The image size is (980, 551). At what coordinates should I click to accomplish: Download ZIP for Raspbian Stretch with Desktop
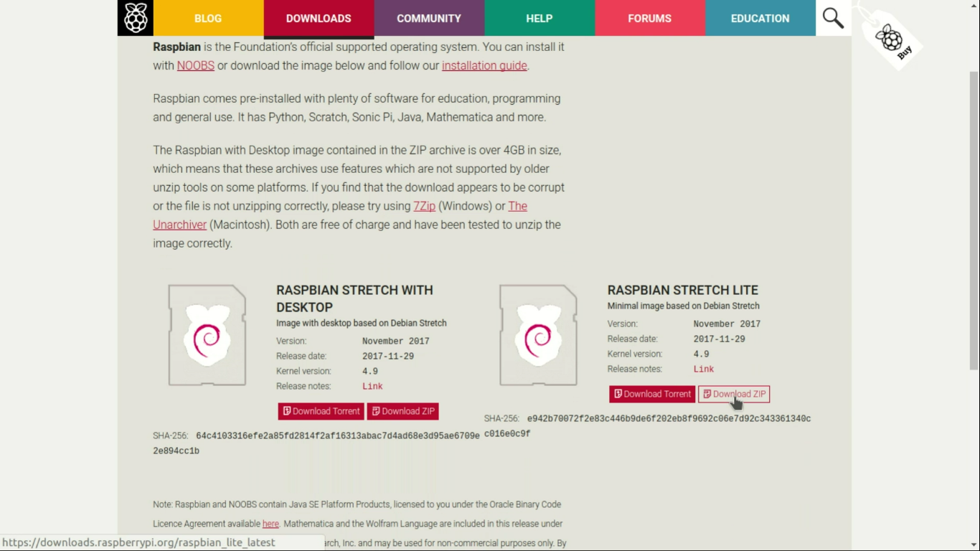402,411
